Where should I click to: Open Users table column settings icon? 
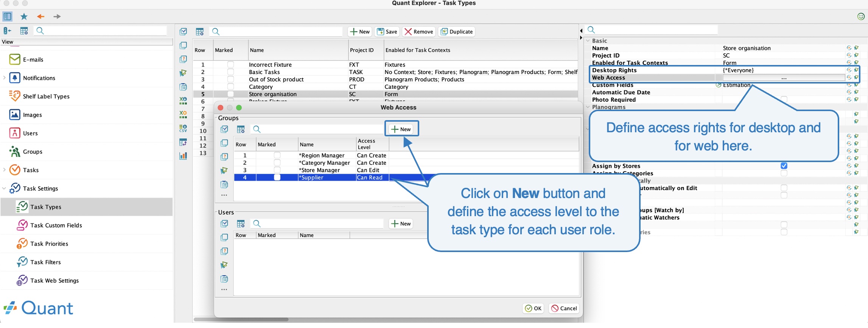pos(241,224)
